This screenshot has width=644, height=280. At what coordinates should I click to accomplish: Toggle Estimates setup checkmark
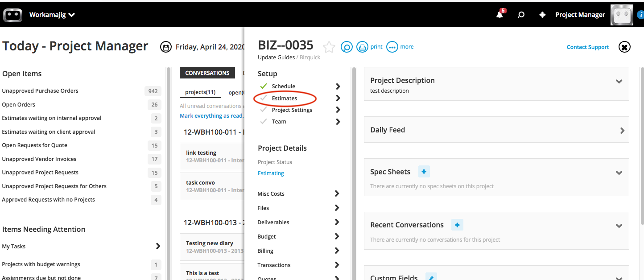coord(263,98)
